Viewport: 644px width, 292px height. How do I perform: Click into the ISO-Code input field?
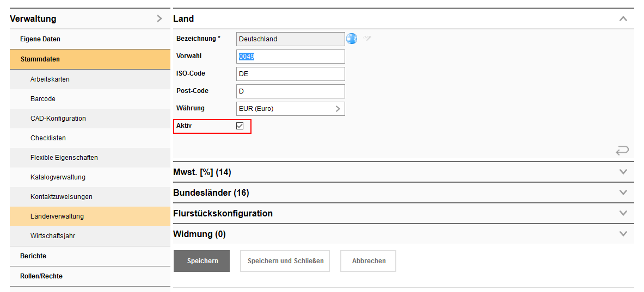coord(291,74)
